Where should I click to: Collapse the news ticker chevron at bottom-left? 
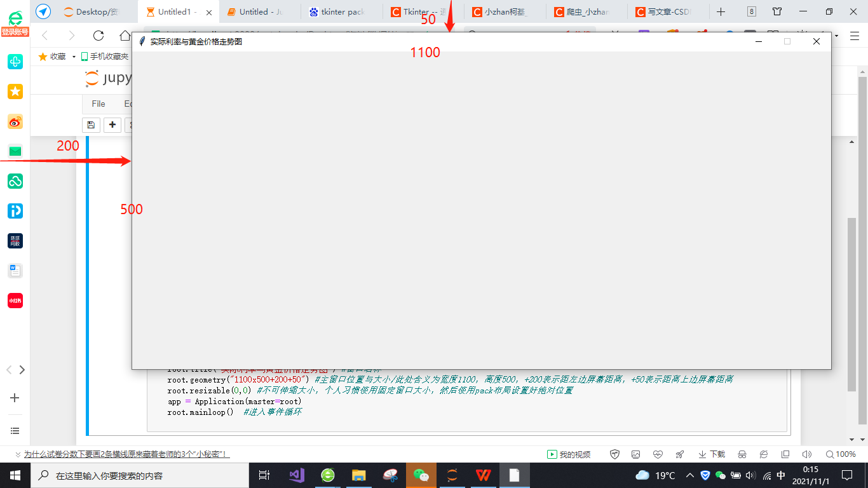coord(17,454)
